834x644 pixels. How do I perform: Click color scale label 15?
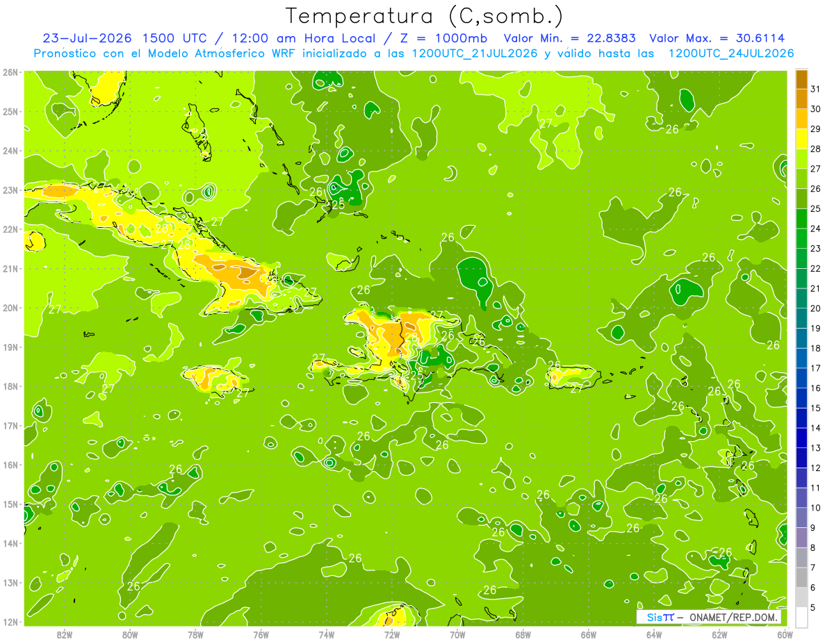pyautogui.click(x=816, y=408)
